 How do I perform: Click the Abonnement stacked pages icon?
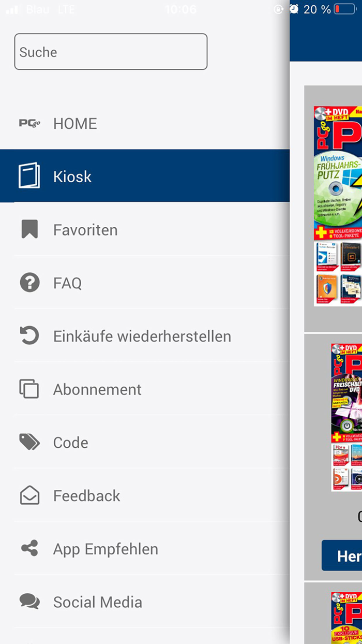[x=29, y=389]
